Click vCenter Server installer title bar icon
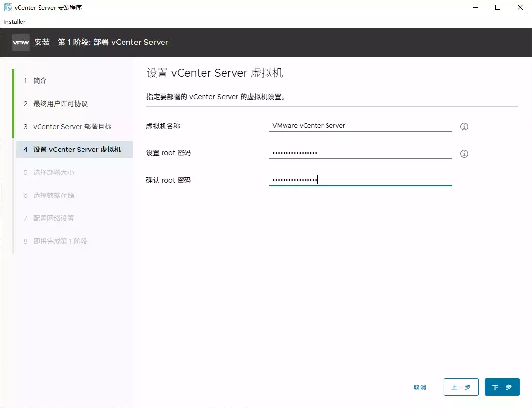This screenshot has height=408, width=532. 8,7
